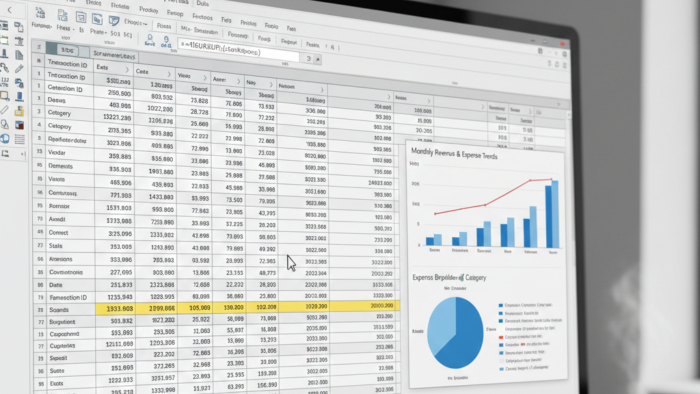Open the filter arrow on the Aeer column header
Screen dimensions: 700x394
(x=238, y=81)
